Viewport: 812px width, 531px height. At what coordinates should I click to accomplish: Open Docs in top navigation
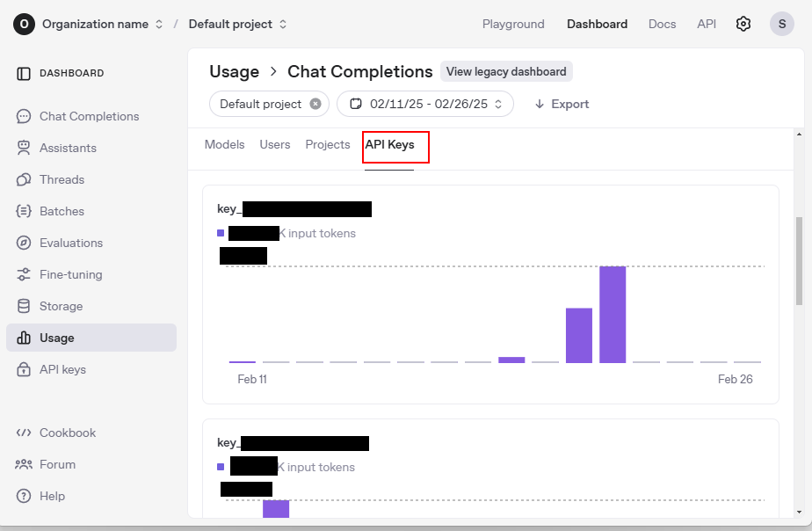(x=662, y=24)
